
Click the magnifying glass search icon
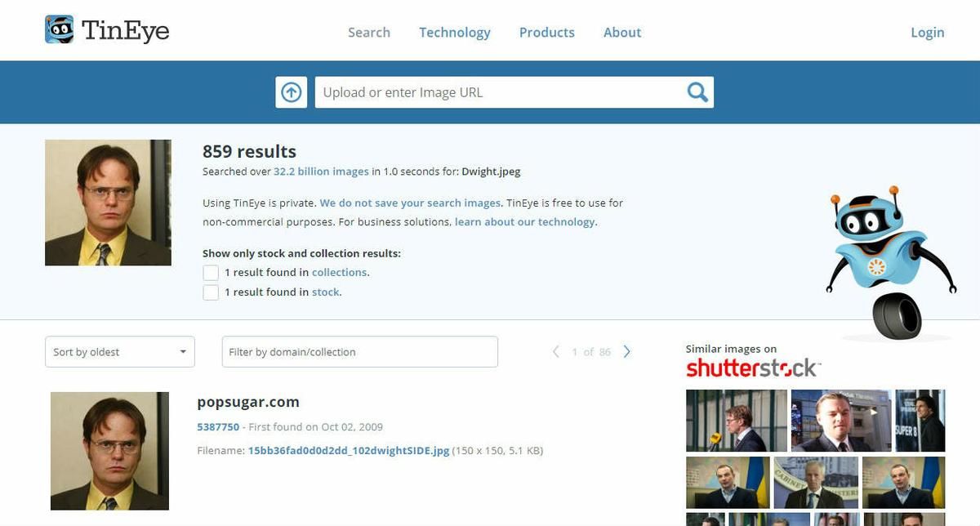tap(697, 92)
